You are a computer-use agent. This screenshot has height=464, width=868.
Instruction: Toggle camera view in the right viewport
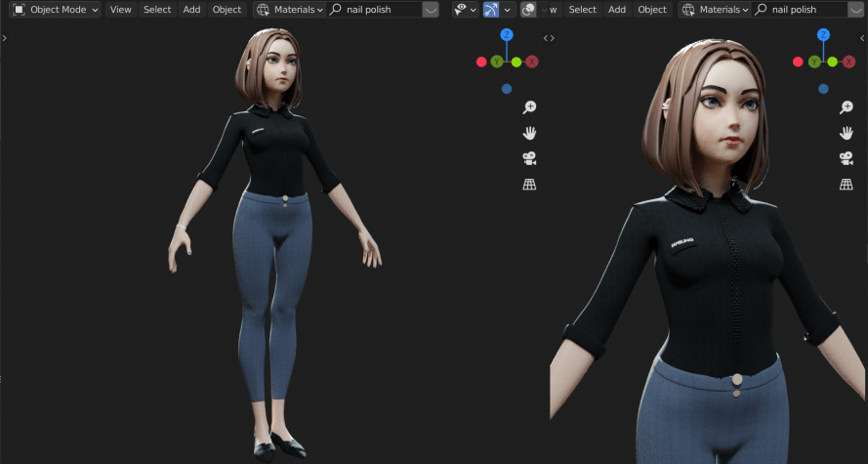[847, 158]
